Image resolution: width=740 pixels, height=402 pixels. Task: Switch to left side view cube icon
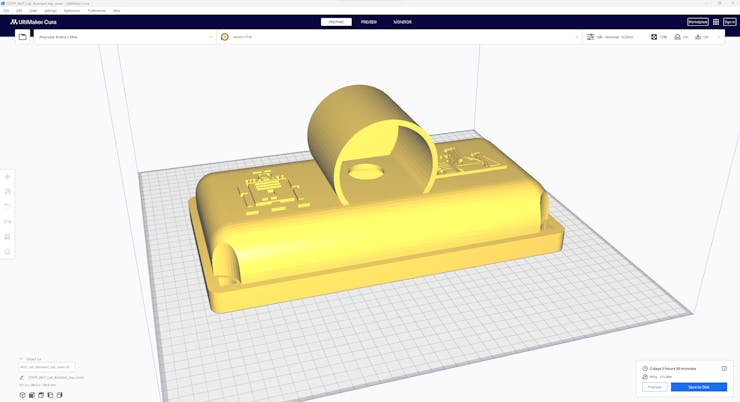click(x=50, y=395)
